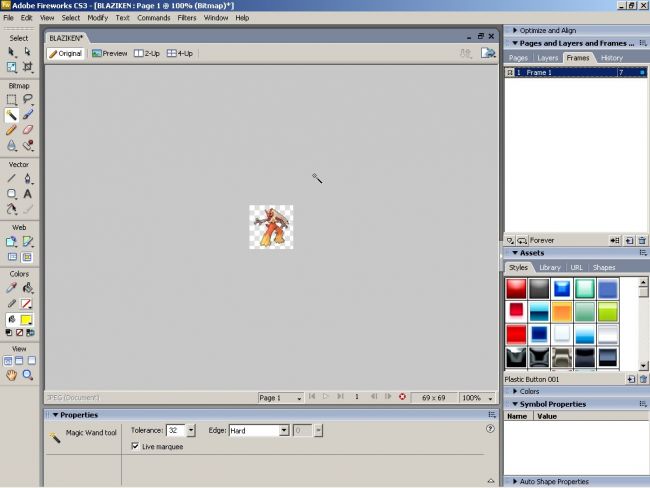Screen dimensions: 650x488
Task: Open the Edge dropdown
Action: click(284, 430)
